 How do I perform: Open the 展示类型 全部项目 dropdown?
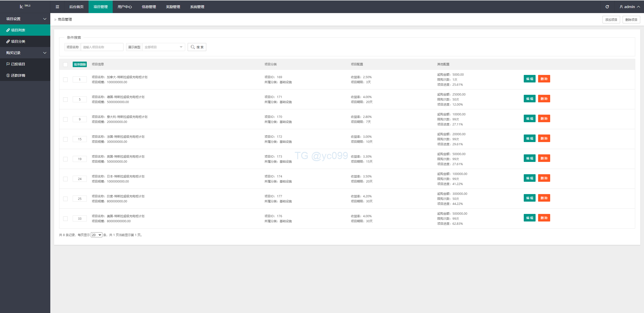coord(164,47)
